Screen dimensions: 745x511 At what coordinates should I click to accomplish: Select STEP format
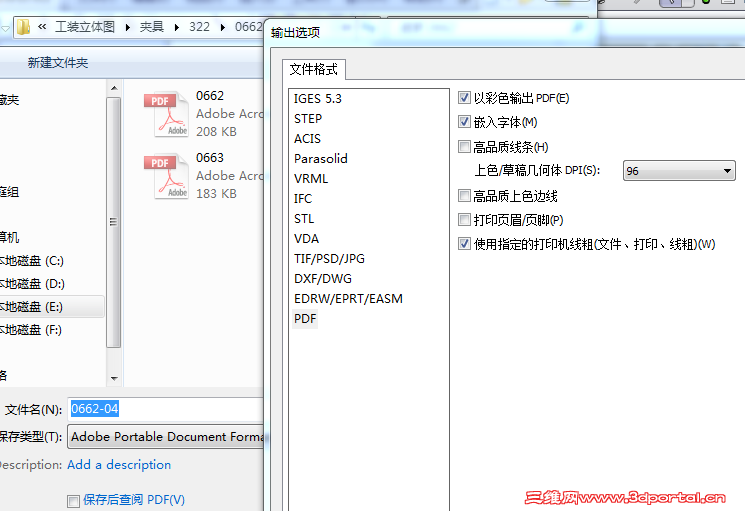tap(308, 119)
